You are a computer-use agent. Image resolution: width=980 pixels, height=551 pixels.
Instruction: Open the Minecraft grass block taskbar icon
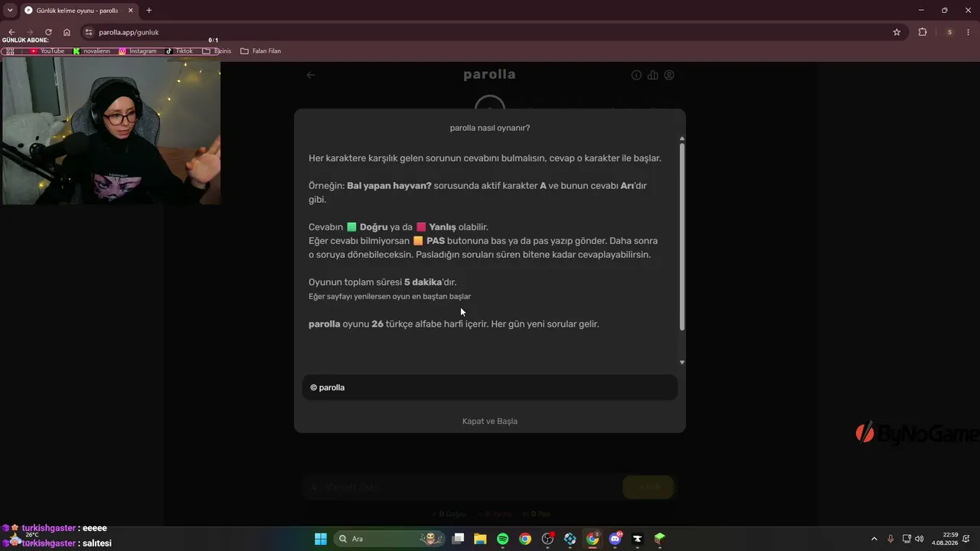pyautogui.click(x=660, y=539)
